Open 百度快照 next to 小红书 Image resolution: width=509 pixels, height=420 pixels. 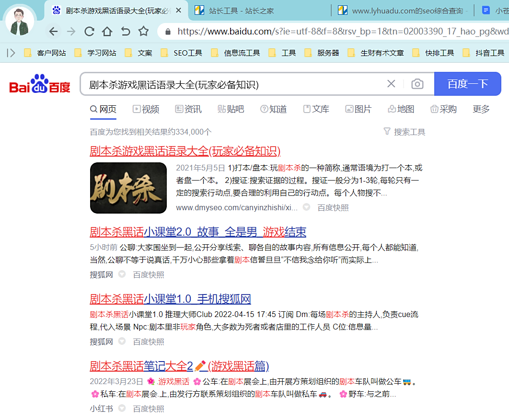[149, 409]
